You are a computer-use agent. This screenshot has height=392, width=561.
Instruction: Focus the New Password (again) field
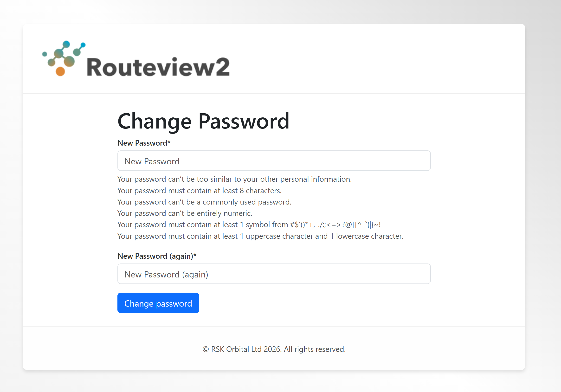point(274,274)
